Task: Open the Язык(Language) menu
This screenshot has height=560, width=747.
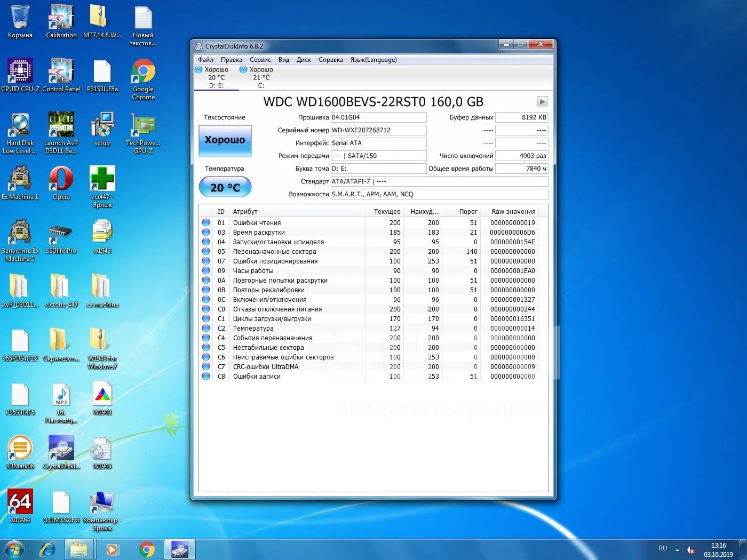Action: tap(373, 60)
